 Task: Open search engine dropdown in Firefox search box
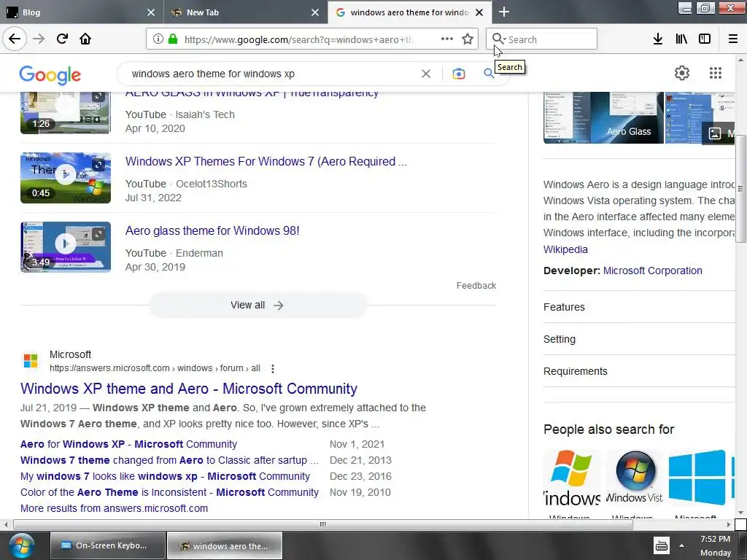[x=498, y=39]
